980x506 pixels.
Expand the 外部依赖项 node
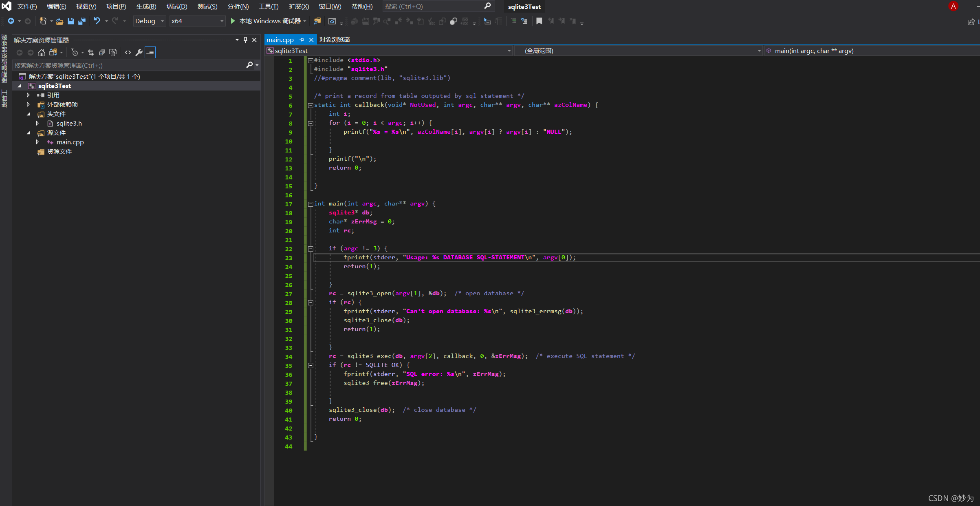(28, 104)
